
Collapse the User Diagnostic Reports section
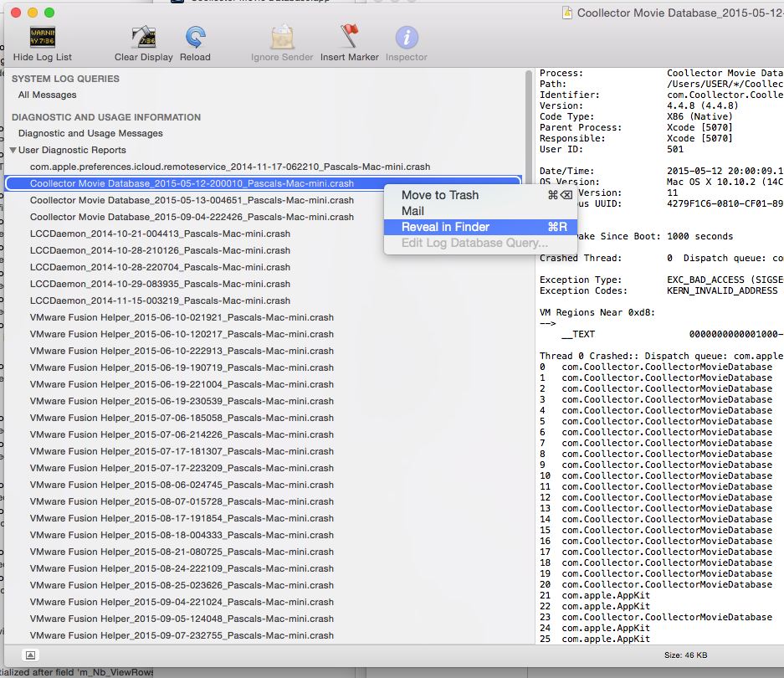(13, 150)
